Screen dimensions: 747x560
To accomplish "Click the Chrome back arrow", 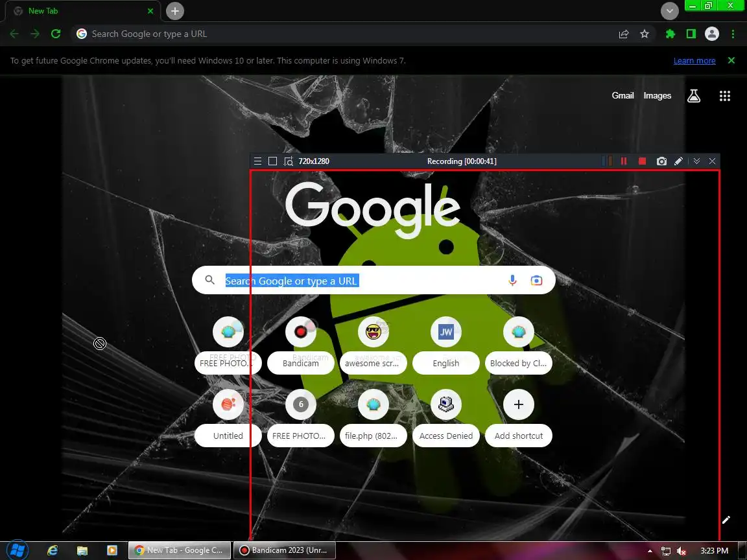I will pyautogui.click(x=14, y=34).
